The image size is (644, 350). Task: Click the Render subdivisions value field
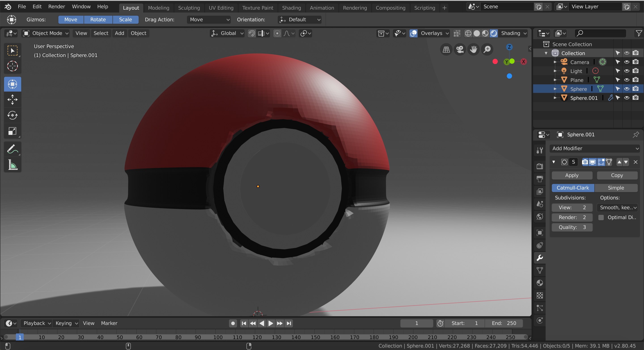572,217
